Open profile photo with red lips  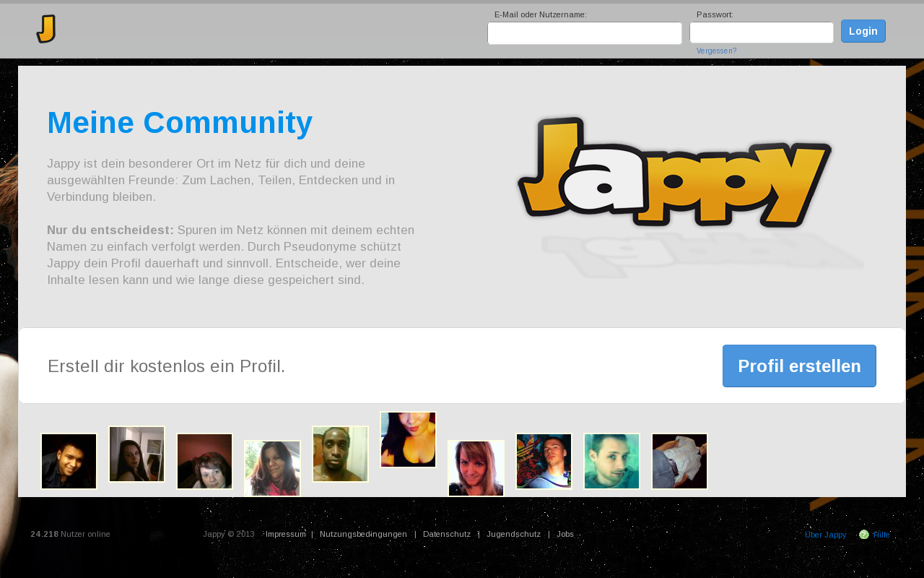pos(409,439)
